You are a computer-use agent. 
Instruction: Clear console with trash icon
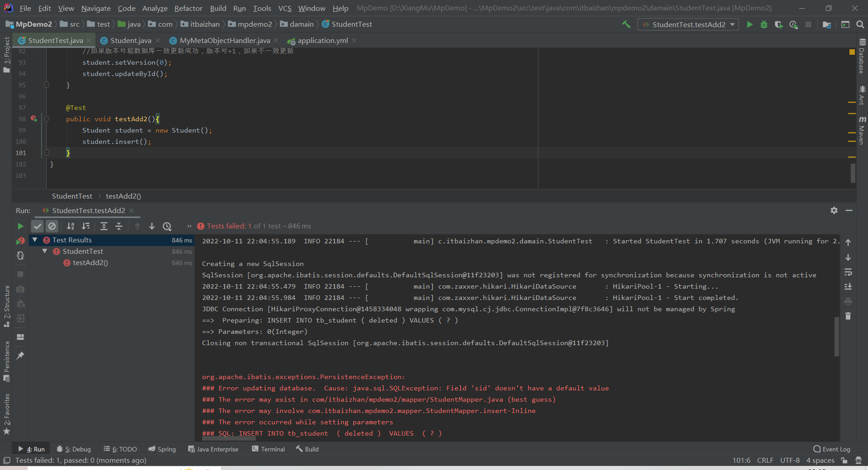coord(848,316)
